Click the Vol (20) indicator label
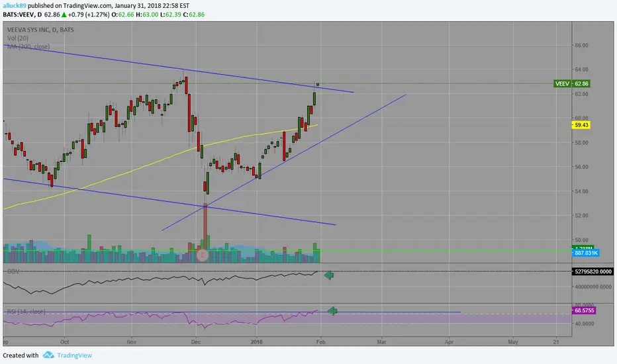This screenshot has width=617, height=364. [18, 38]
